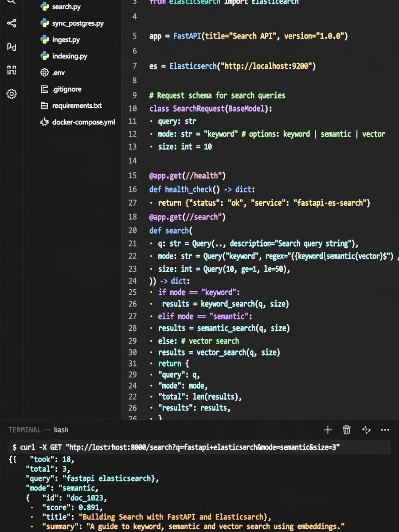Click the 'def search(' line
The height and width of the screenshot is (532, 399).
click(x=171, y=231)
